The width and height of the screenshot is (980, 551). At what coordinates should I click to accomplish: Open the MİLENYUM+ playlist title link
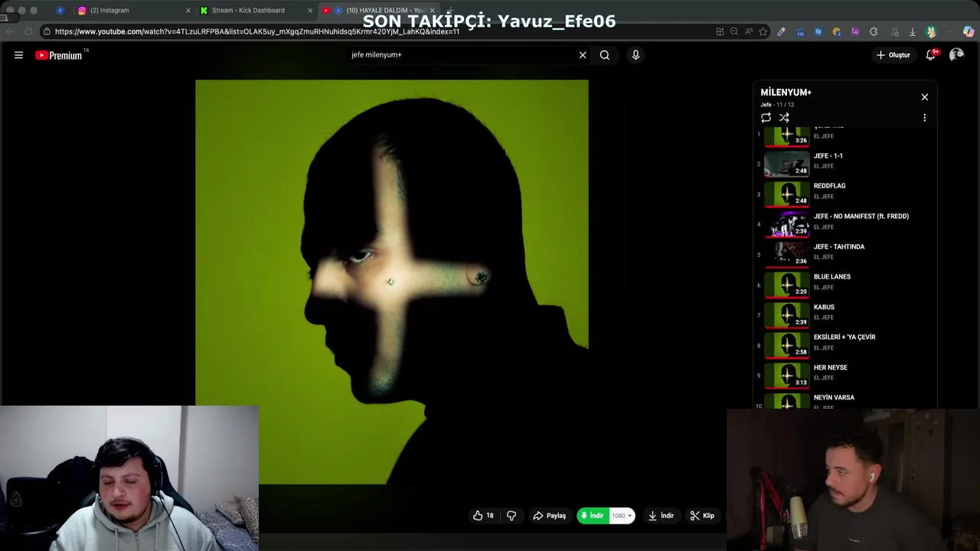[786, 93]
